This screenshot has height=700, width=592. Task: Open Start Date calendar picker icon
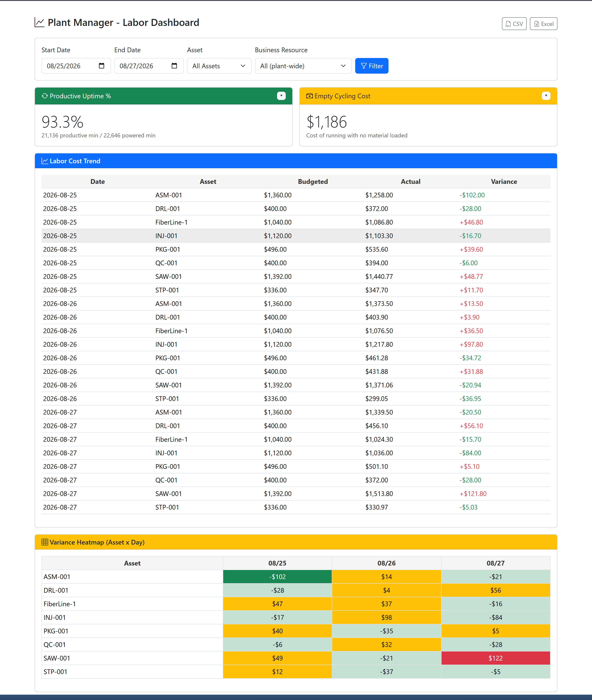101,66
